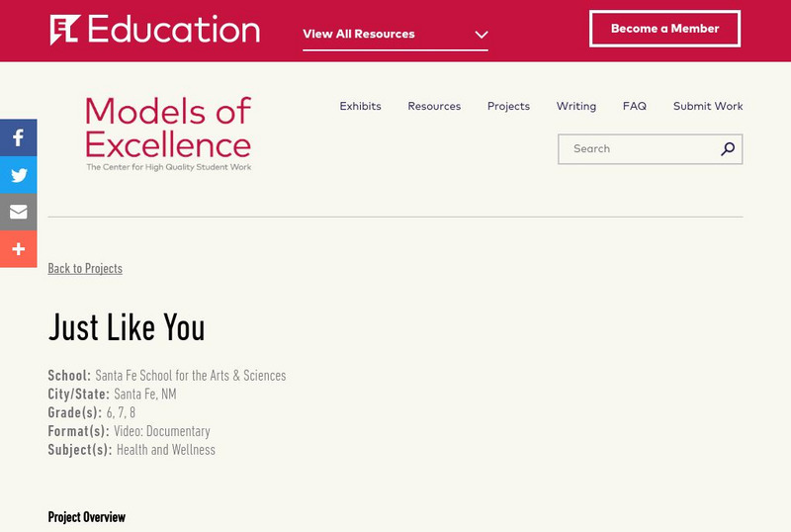This screenshot has width=791, height=532.
Task: Click the Just Like You heading
Action: 127,327
